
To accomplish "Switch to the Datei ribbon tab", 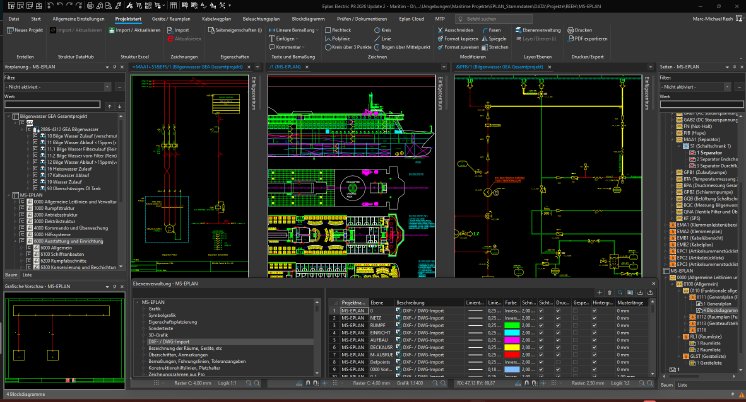I will click(14, 19).
